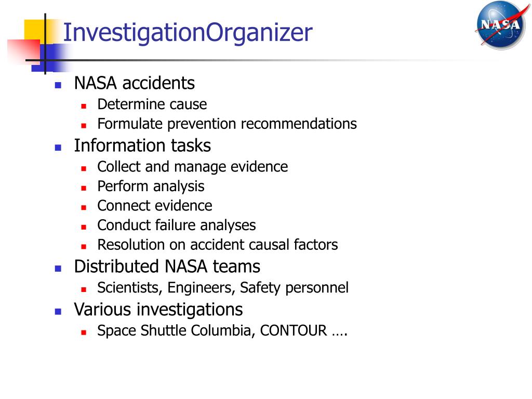Click the red bullet beside Connect evidence
Screen dimensions: 532x399
[x=84, y=208]
